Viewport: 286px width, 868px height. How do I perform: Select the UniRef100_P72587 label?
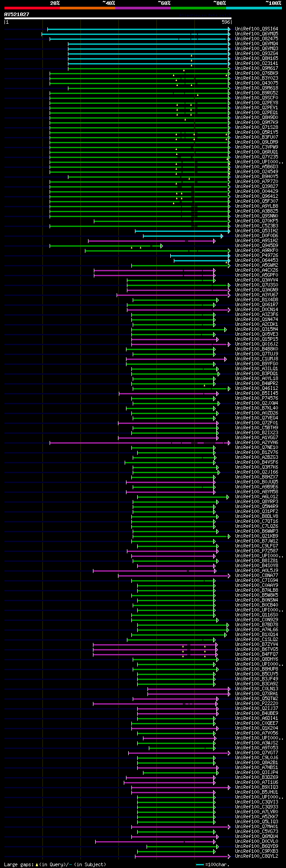[257, 551]
